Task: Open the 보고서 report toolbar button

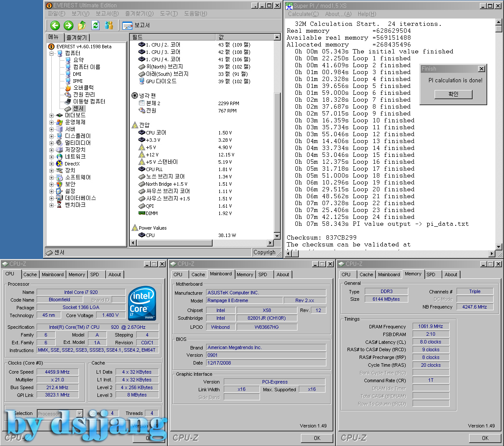Action: [136, 25]
